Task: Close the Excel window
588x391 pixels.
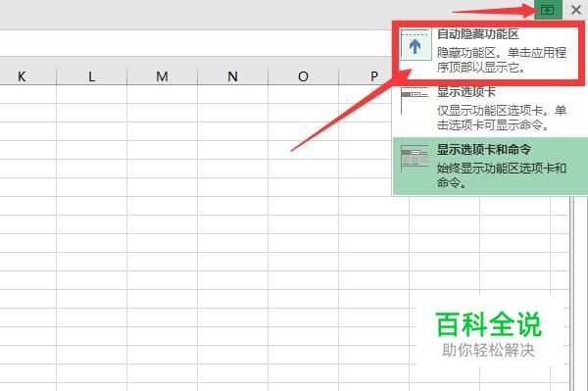Action: [576, 10]
